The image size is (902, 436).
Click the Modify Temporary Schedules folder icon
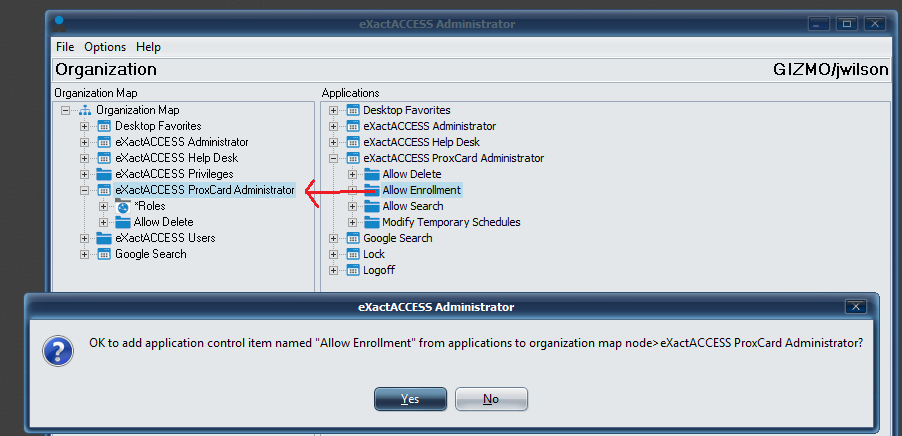click(x=372, y=222)
